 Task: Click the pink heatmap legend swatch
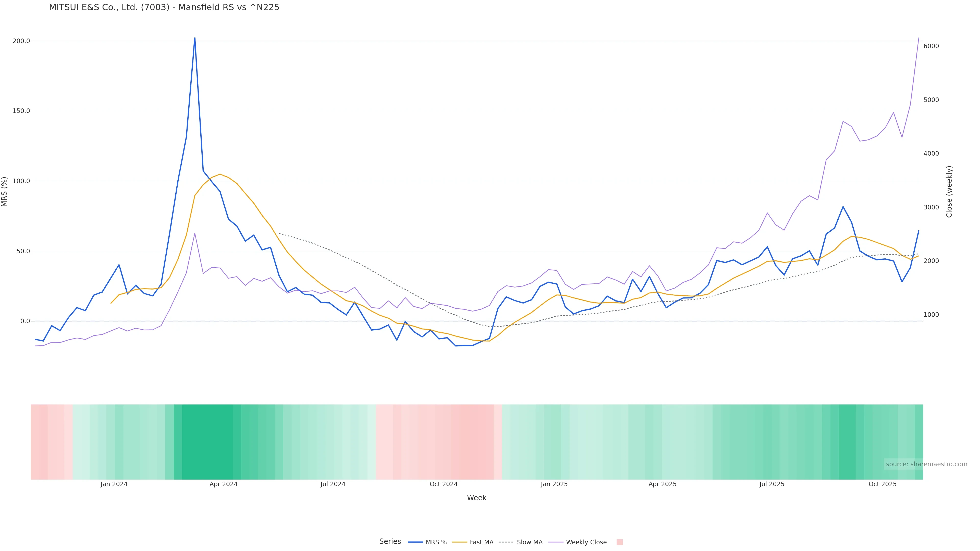pyautogui.click(x=619, y=542)
